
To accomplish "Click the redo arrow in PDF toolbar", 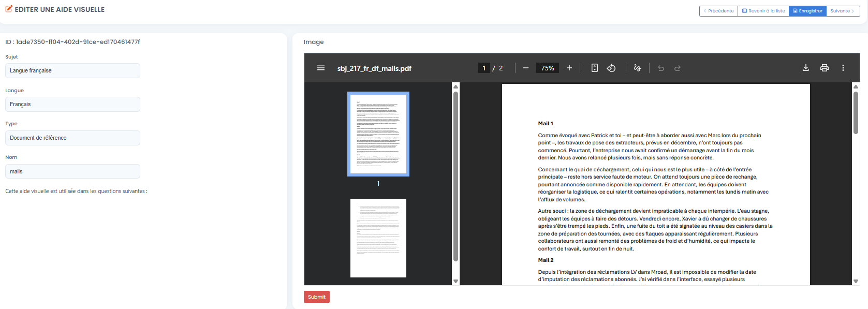I will pyautogui.click(x=678, y=68).
